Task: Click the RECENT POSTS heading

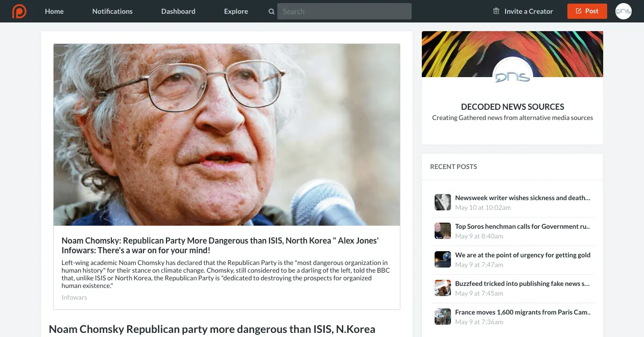Action: 454,166
